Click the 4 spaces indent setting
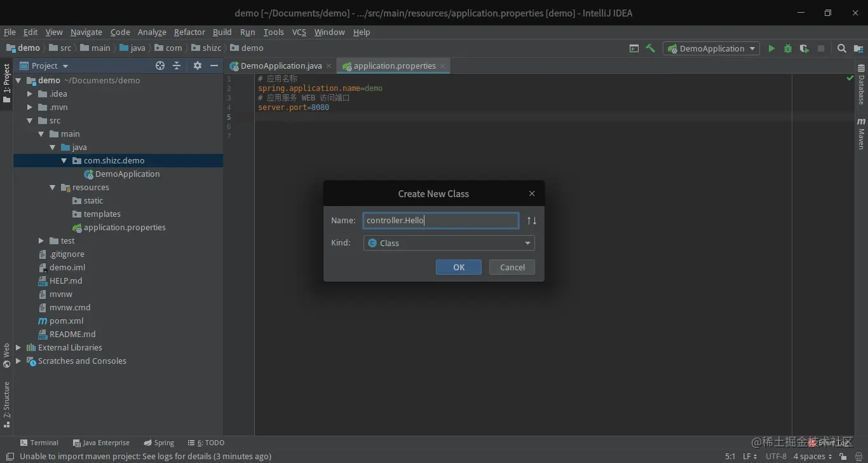 pos(812,457)
